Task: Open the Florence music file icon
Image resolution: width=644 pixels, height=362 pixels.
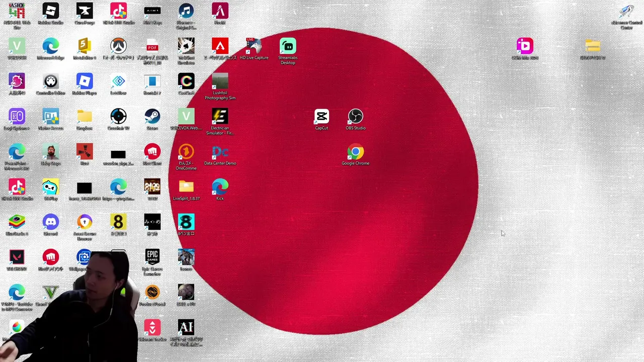Action: [186, 11]
